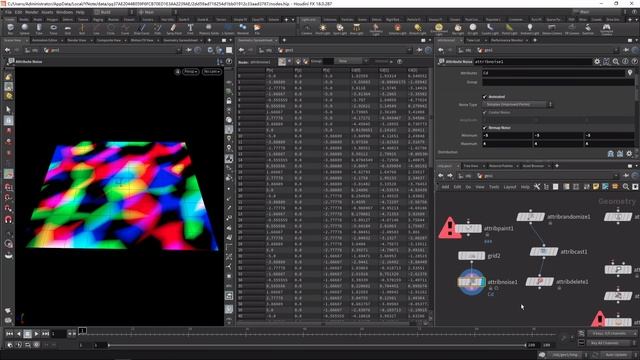The height and width of the screenshot is (360, 640).
Task: Select the Draw Curve shelf tool
Action: (x=141, y=29)
